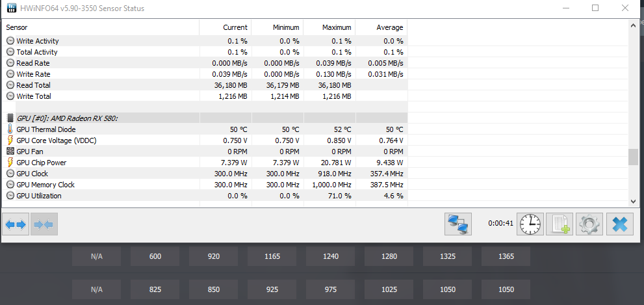This screenshot has width=644, height=305.
Task: Click the 0.130 MB/s maximum Write Rate value
Action: point(333,74)
